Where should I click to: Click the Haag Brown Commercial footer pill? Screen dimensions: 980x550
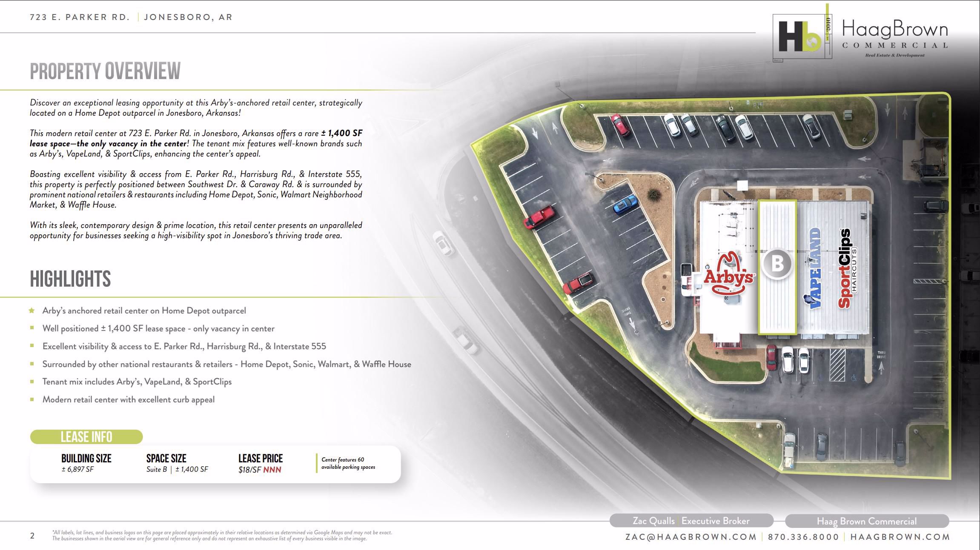click(x=867, y=521)
